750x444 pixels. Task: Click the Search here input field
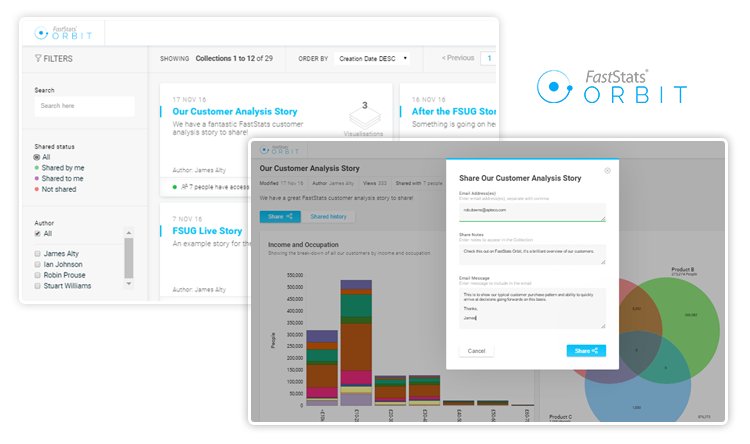pos(84,106)
